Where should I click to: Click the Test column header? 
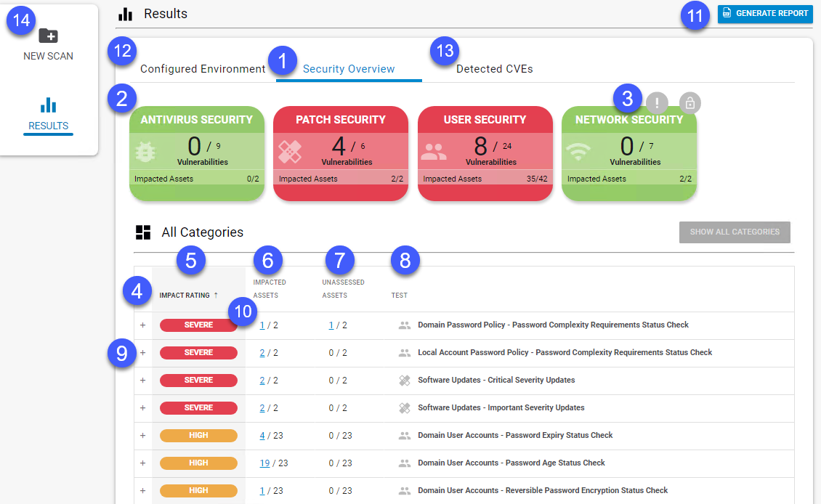(399, 295)
